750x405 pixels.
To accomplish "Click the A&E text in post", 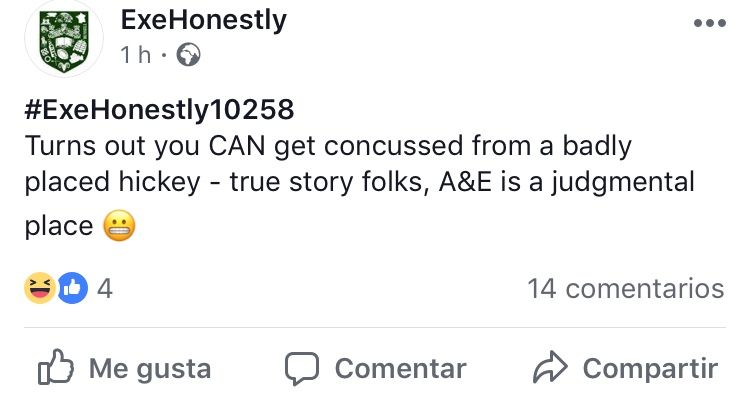I will (x=465, y=182).
